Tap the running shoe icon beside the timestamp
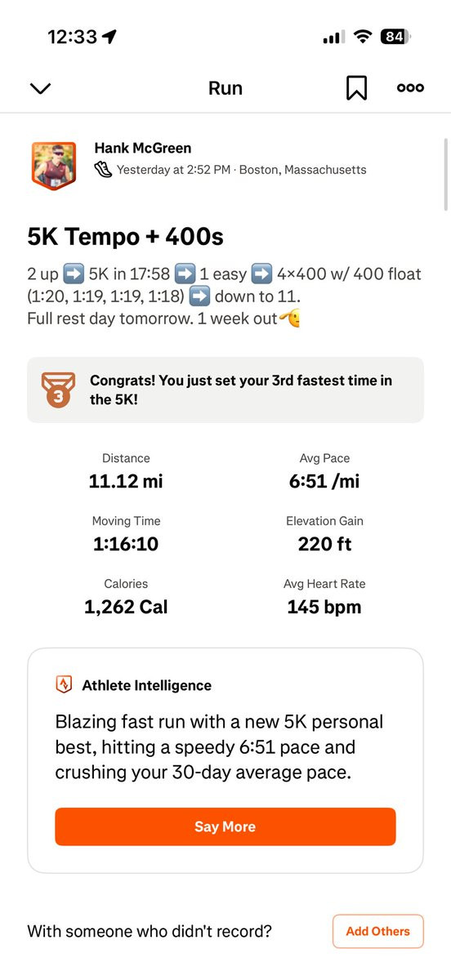This screenshot has height=980, width=451. pos(104,170)
